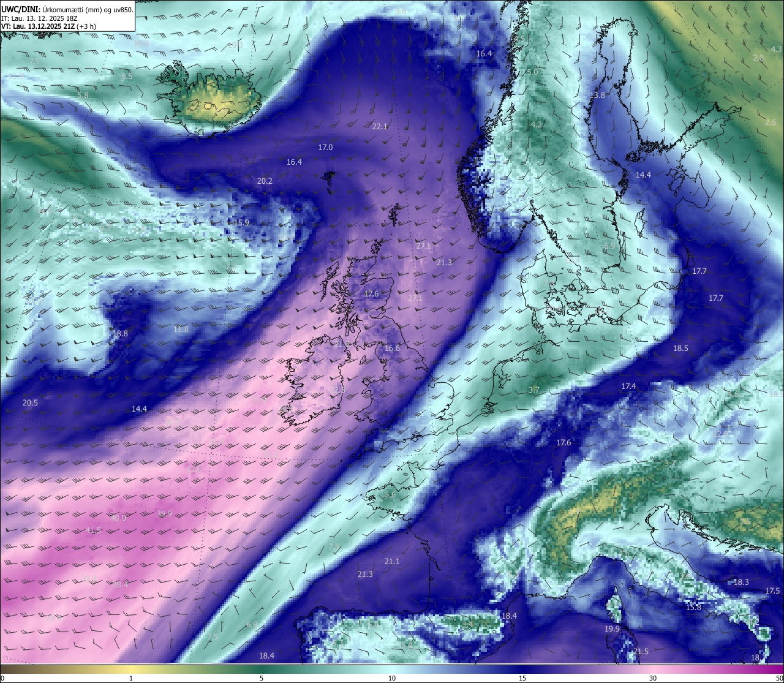Select the 5.0 value over Norway
This screenshot has width=784, height=683.
point(532,72)
